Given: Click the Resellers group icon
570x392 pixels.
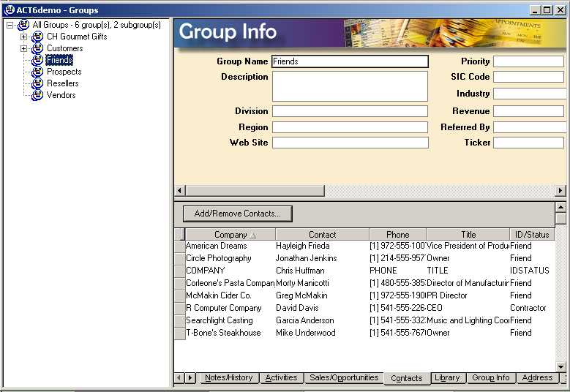Looking at the screenshot, I should (37, 83).
